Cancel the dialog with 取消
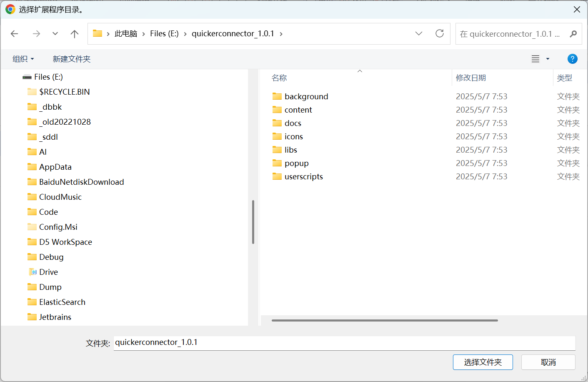Viewport: 588px width, 382px height. (548, 362)
